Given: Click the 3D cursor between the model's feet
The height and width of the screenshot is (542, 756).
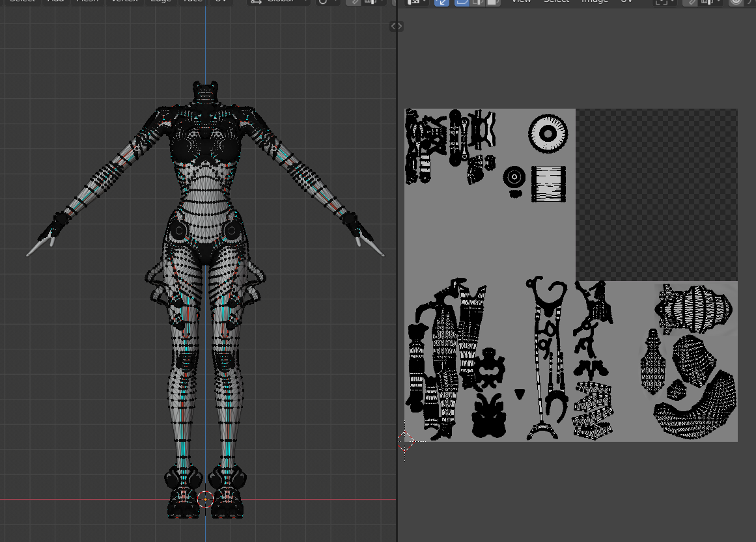Looking at the screenshot, I should click(205, 500).
